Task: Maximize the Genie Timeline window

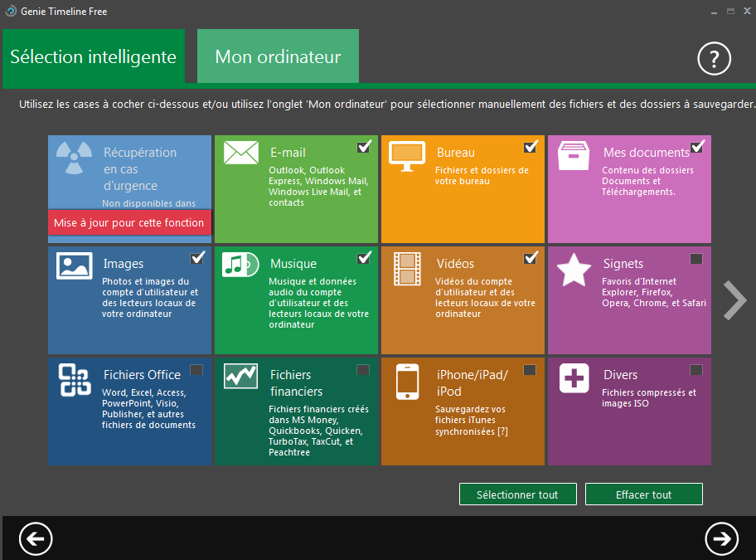Action: click(730, 11)
